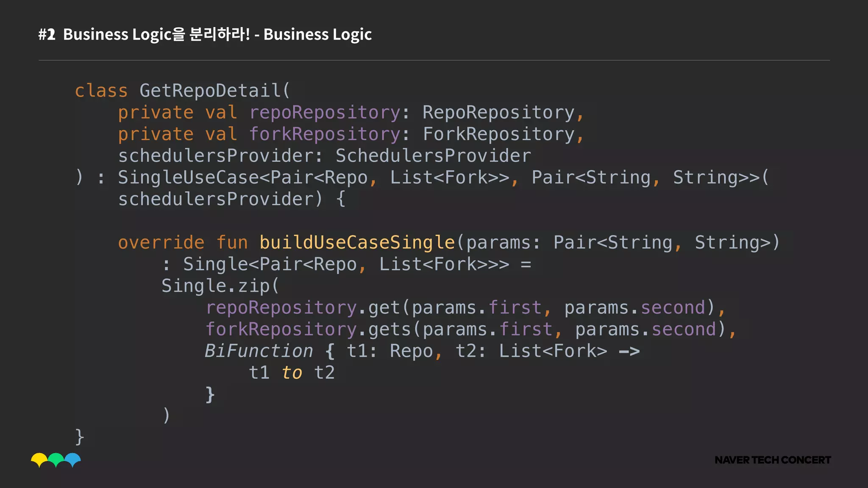Image resolution: width=868 pixels, height=488 pixels.
Task: Click 'repoRepository.get(' in the zip call
Action: (308, 308)
